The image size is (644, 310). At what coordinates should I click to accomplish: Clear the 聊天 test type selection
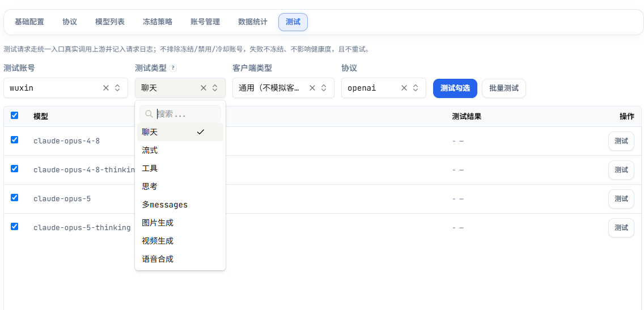pos(204,88)
